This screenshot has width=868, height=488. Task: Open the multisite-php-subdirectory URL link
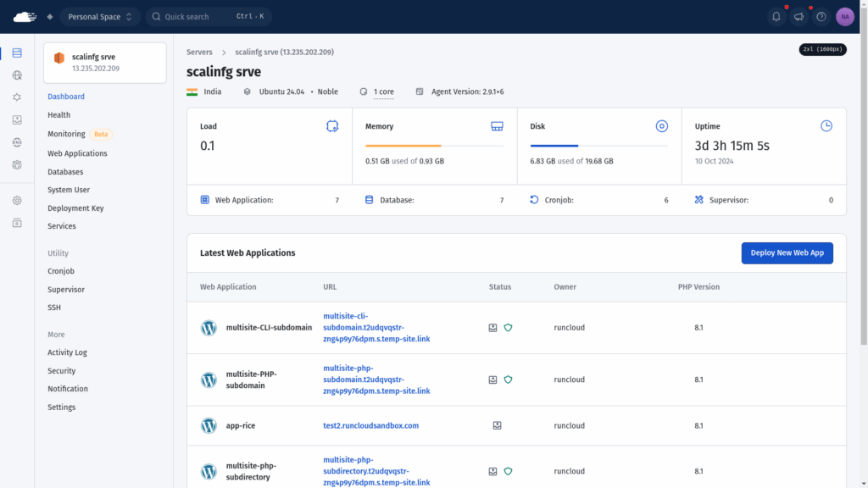click(x=376, y=471)
